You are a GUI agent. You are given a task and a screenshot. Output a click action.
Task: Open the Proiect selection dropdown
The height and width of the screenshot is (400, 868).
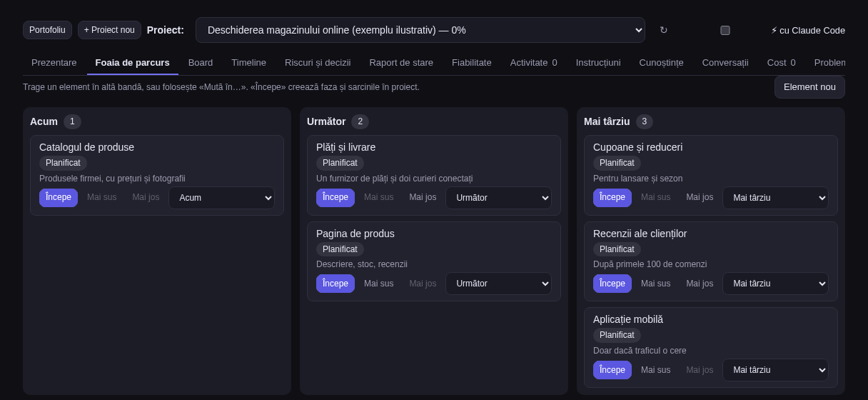420,30
